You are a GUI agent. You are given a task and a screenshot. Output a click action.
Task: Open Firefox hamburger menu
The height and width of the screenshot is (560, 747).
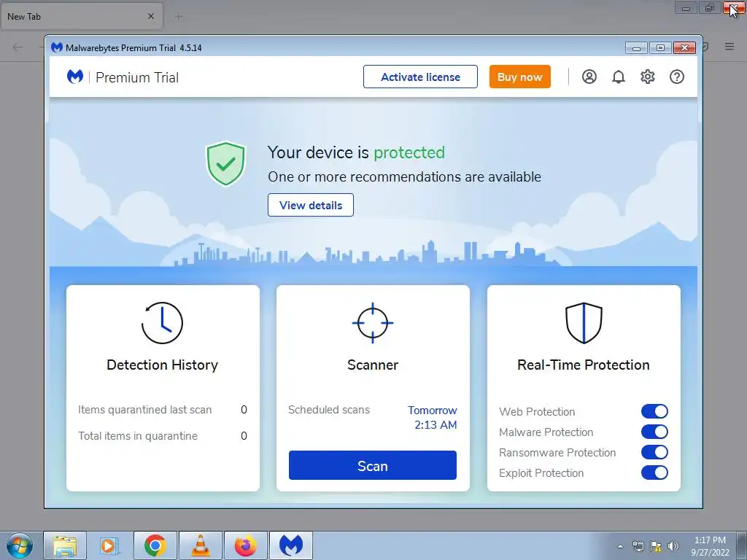click(x=729, y=47)
